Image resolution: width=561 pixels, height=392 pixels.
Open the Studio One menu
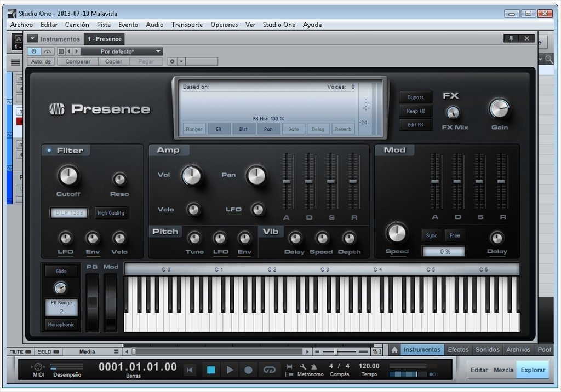279,25
